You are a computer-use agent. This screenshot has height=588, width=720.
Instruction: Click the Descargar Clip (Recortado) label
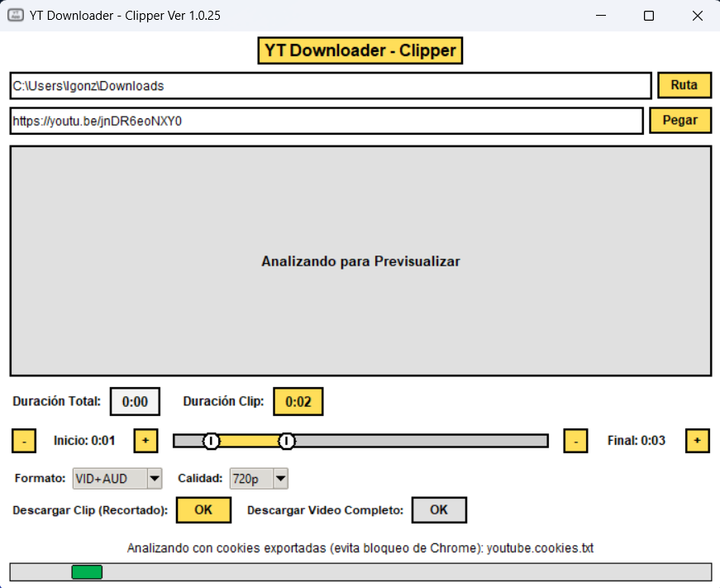tap(90, 510)
